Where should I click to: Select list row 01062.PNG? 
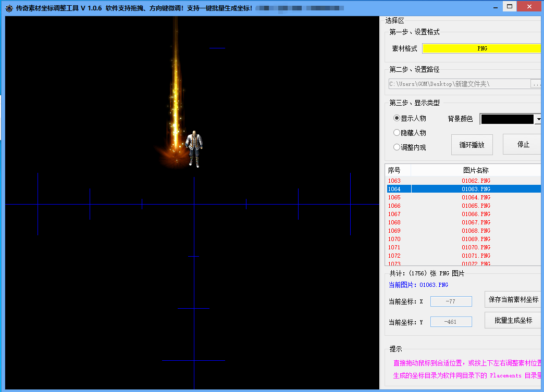476,181
